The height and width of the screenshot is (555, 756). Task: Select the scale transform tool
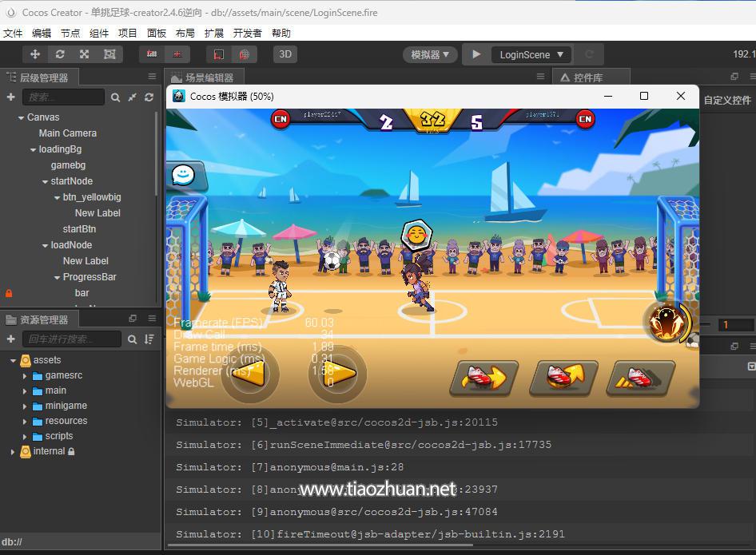[85, 54]
